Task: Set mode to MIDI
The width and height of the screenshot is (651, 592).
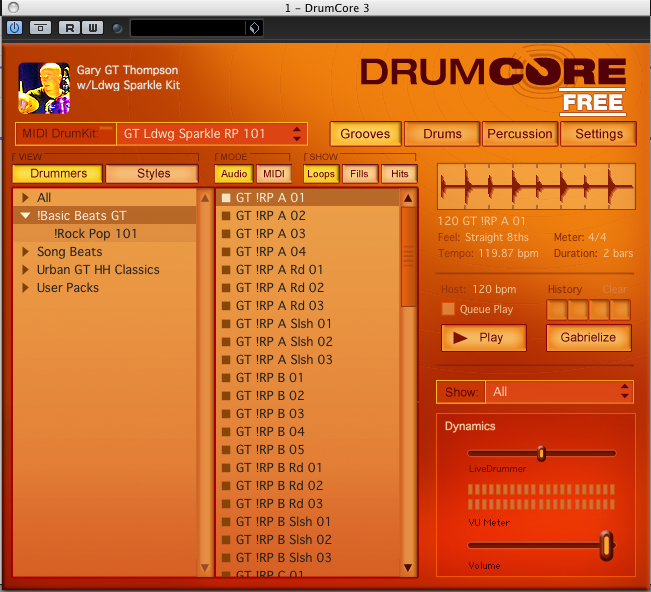Action: click(274, 174)
